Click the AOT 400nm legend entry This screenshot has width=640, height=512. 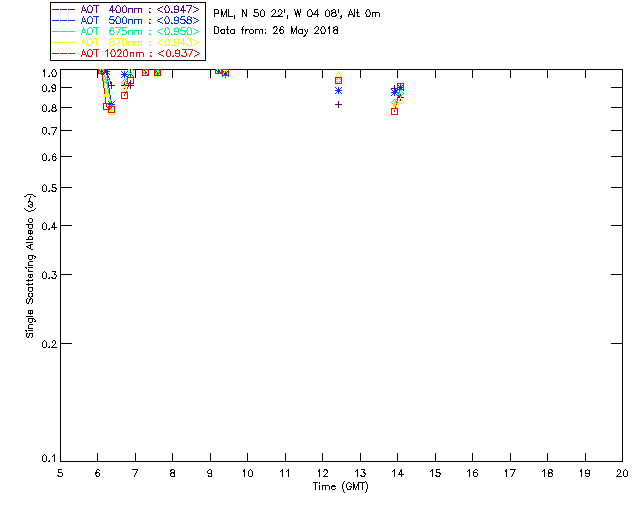pyautogui.click(x=126, y=9)
